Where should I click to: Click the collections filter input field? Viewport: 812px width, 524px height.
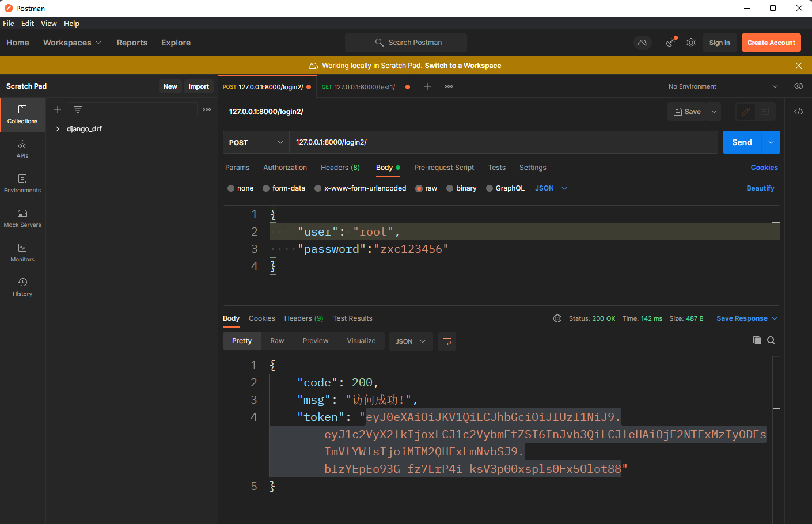pyautogui.click(x=132, y=109)
